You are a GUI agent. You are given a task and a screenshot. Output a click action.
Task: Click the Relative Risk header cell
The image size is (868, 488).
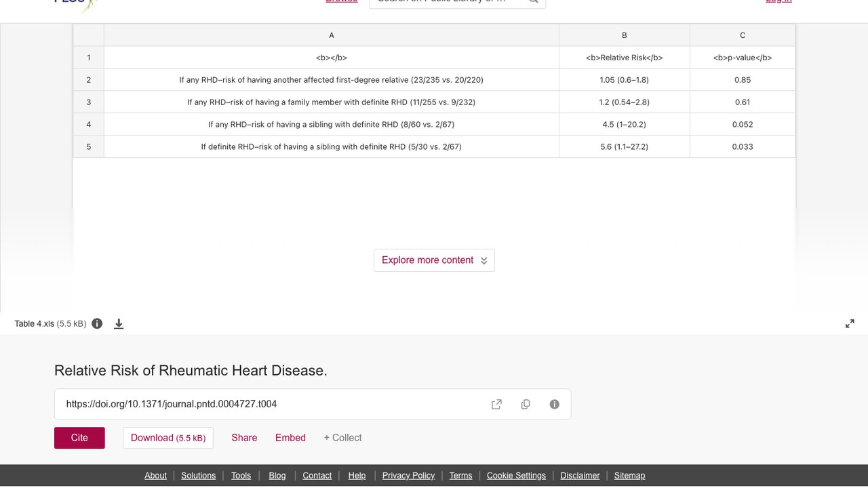click(x=625, y=58)
